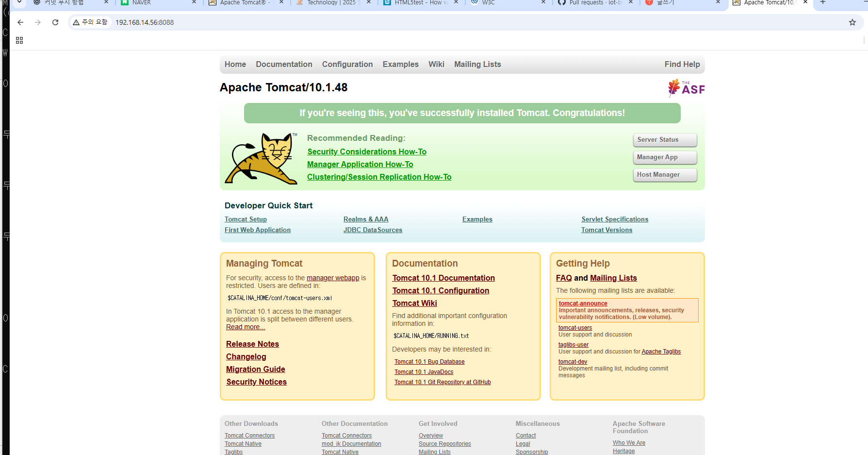Open Realms & AAA link

point(366,219)
